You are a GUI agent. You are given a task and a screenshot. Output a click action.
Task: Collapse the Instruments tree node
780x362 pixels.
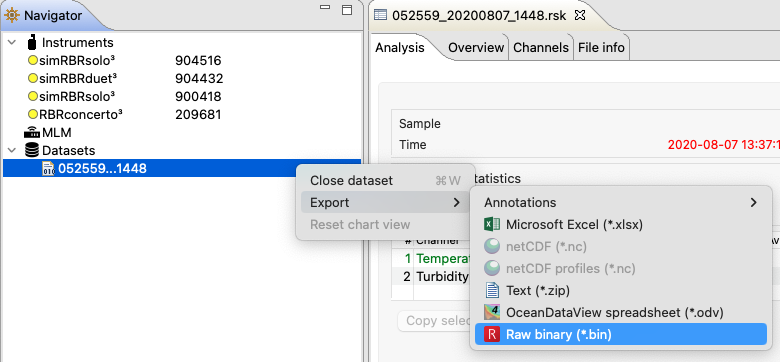[x=11, y=43]
